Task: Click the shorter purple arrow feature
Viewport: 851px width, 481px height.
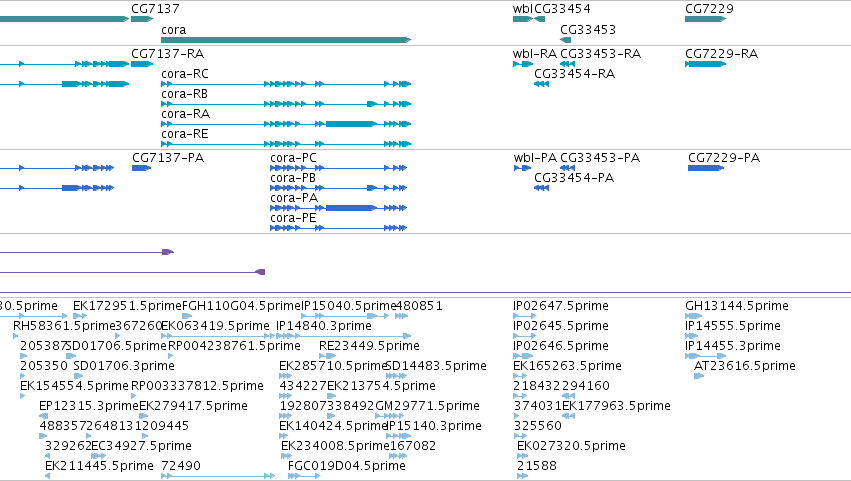Action: click(87, 252)
